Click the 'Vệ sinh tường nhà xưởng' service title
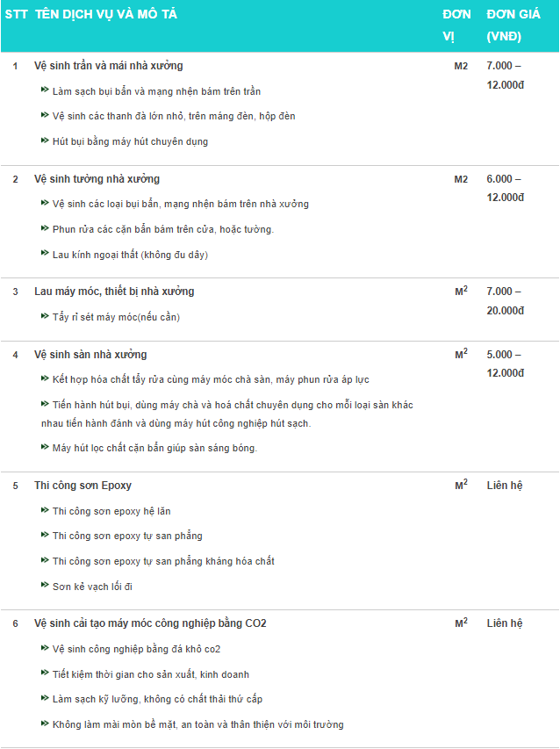This screenshot has width=560, height=749. pos(97,179)
